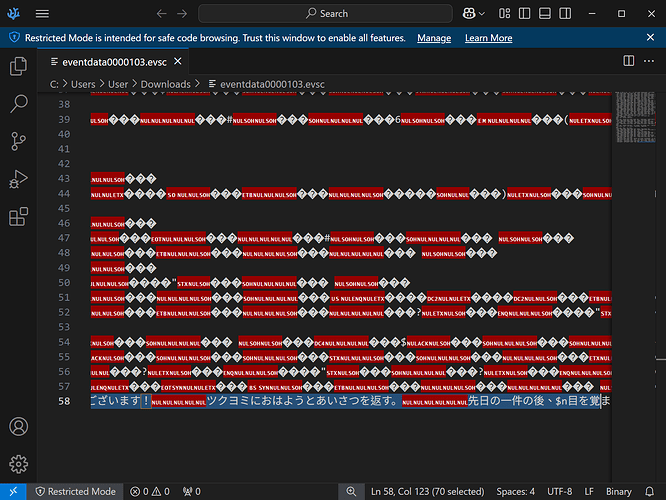
Task: Click the Manage link in restricted banner
Action: tap(434, 38)
